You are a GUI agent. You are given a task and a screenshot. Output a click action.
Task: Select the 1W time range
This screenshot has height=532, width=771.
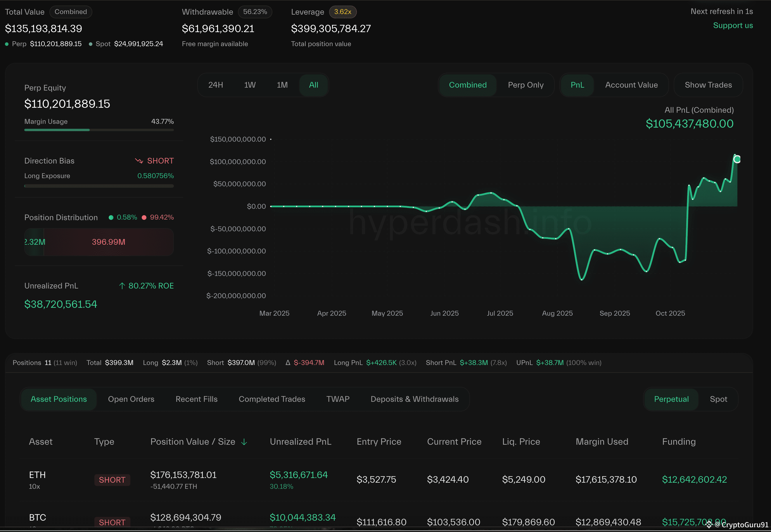[250, 85]
